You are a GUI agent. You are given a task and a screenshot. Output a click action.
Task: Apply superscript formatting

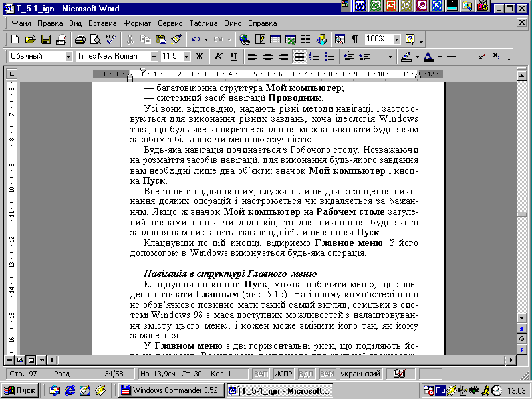pos(481,57)
